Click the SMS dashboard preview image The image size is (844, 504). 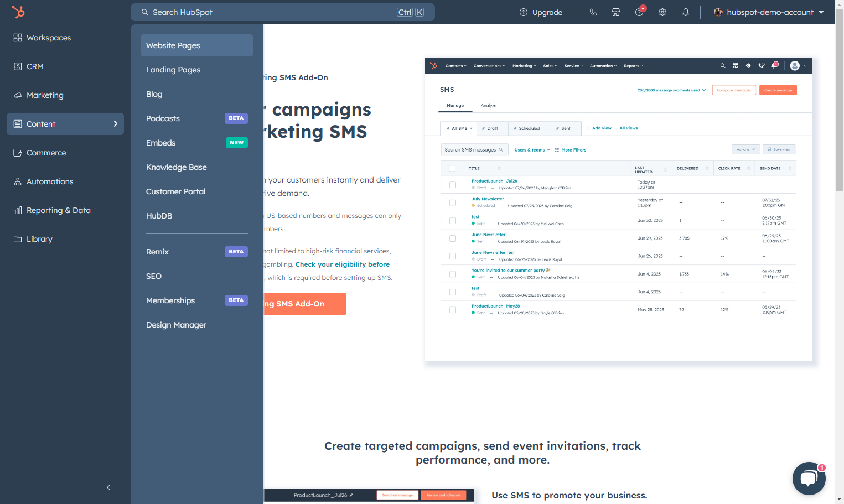point(619,209)
